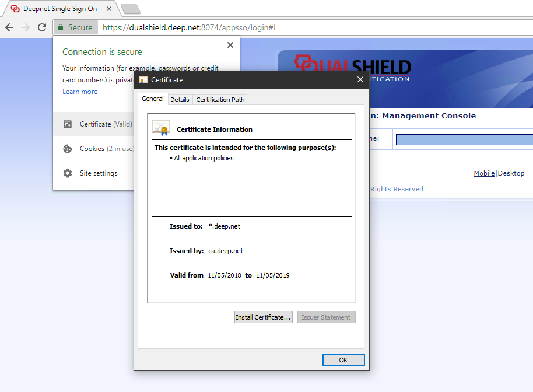The image size is (533, 392).
Task: Click the blue login input field
Action: pyautogui.click(x=464, y=139)
